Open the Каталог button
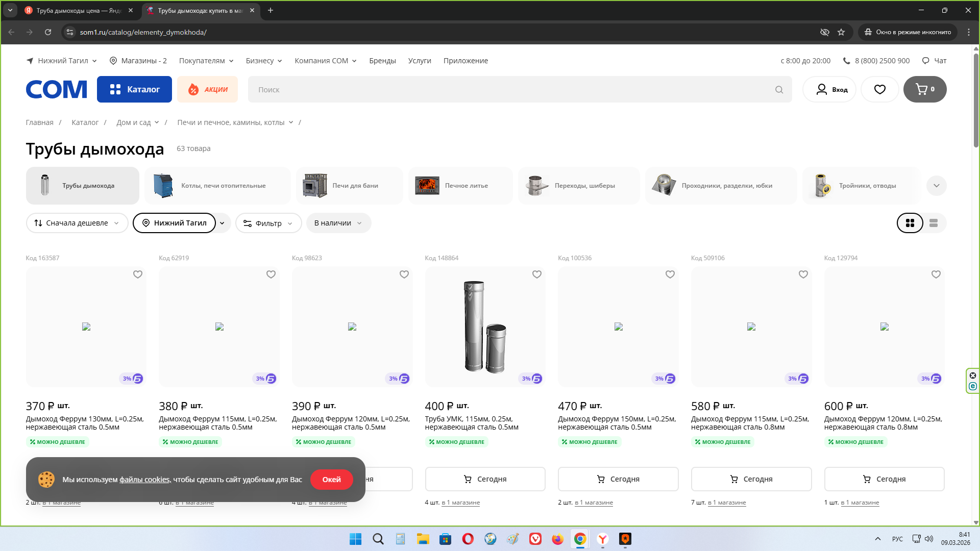The width and height of the screenshot is (980, 551). click(x=134, y=89)
